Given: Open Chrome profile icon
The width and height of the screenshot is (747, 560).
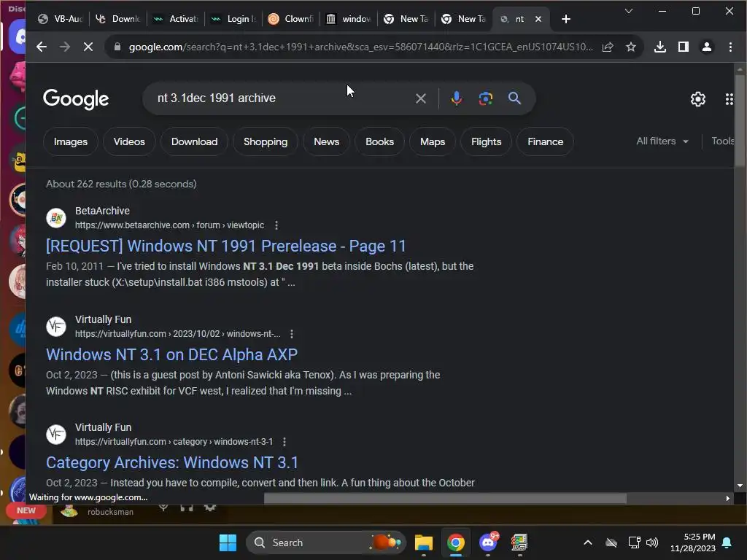Looking at the screenshot, I should point(706,47).
